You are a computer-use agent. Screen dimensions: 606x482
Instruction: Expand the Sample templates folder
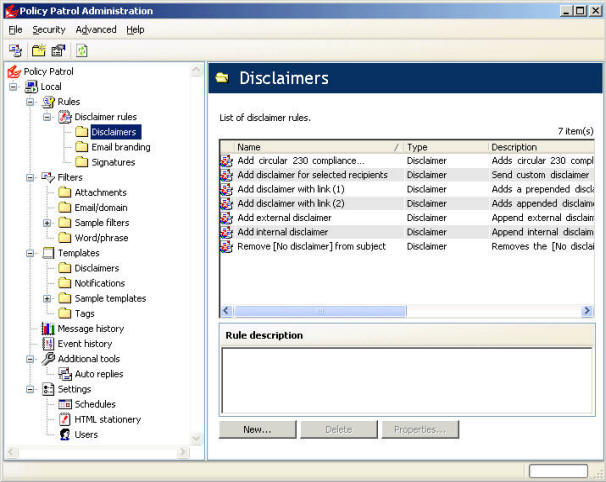47,298
